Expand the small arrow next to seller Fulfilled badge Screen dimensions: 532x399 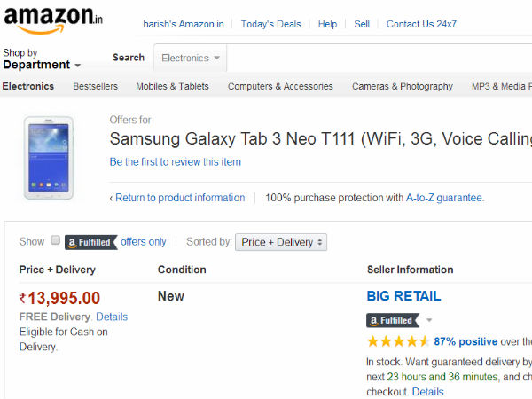[x=429, y=320]
